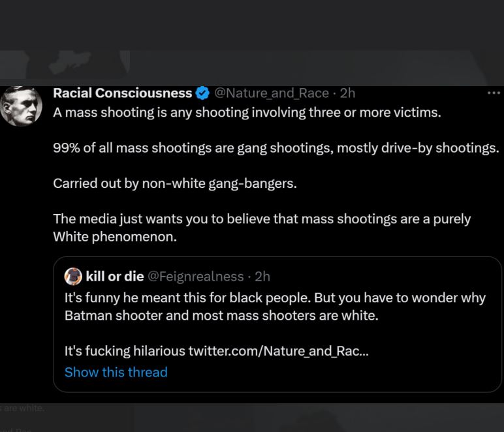
Task: Visit the @Nature_and_Race handle
Action: [x=272, y=93]
